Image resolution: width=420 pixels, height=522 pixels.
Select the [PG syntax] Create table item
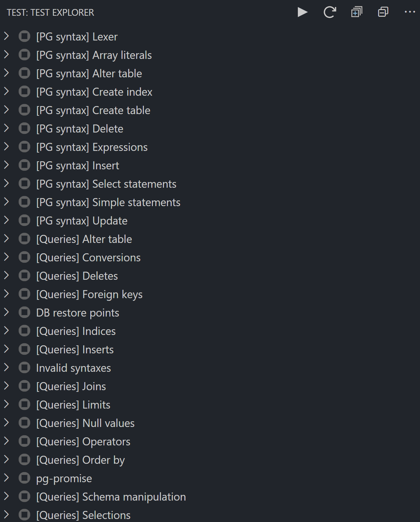click(x=210, y=110)
